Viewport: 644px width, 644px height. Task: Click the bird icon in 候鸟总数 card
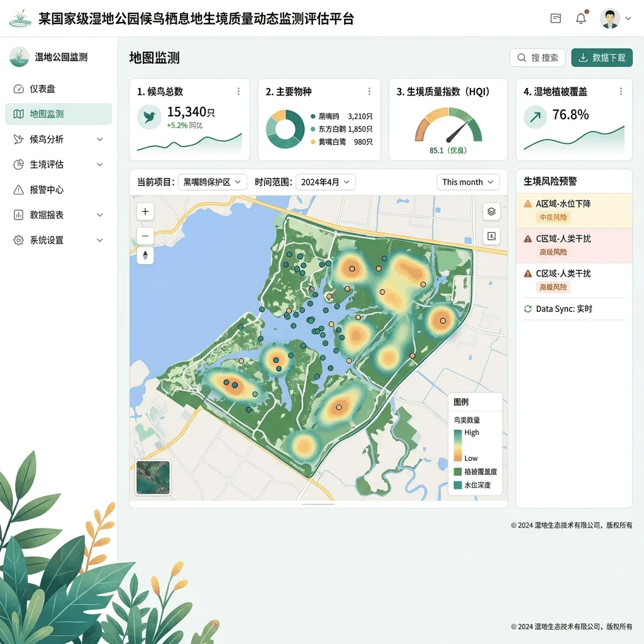pyautogui.click(x=149, y=117)
